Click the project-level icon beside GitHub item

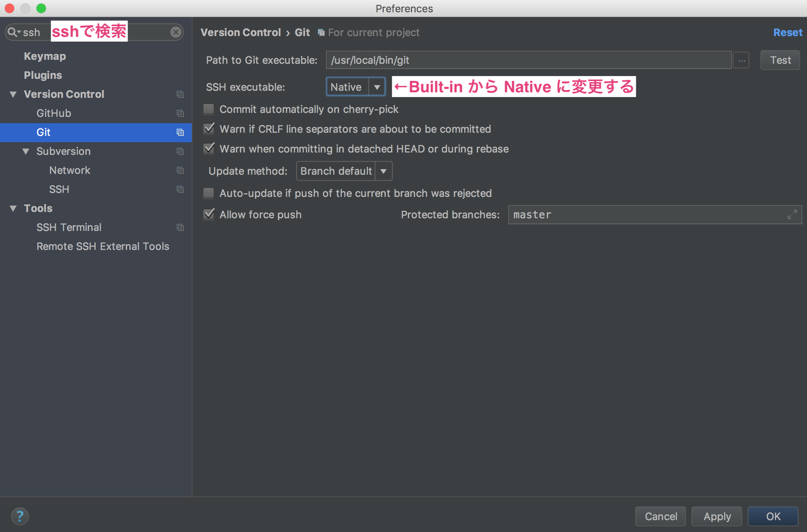click(180, 113)
